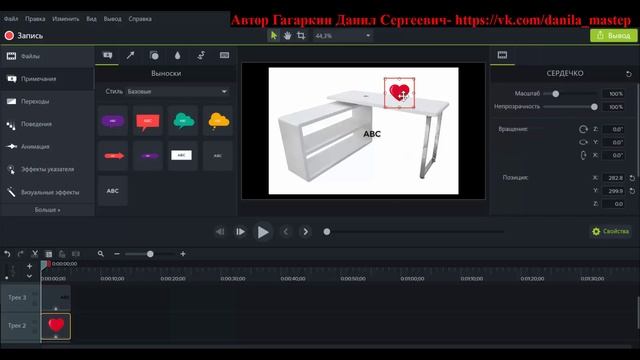Click the timeline magnifier zoom icon
The height and width of the screenshot is (360, 640).
coord(101,254)
